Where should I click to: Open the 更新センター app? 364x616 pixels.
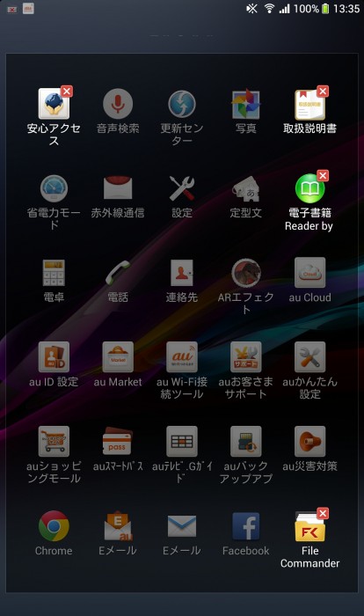click(x=182, y=104)
